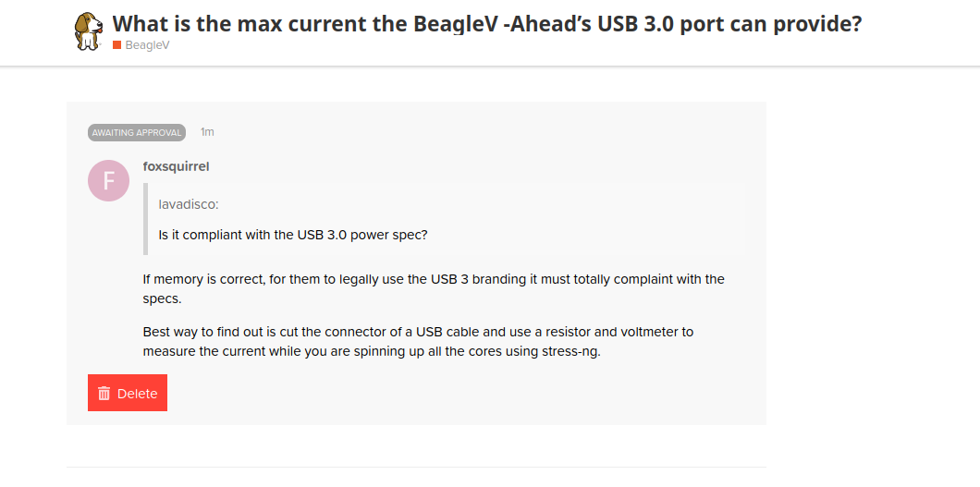Image resolution: width=980 pixels, height=487 pixels.
Task: Click the paragraph starting 'Best way to find out'
Action: click(x=418, y=342)
